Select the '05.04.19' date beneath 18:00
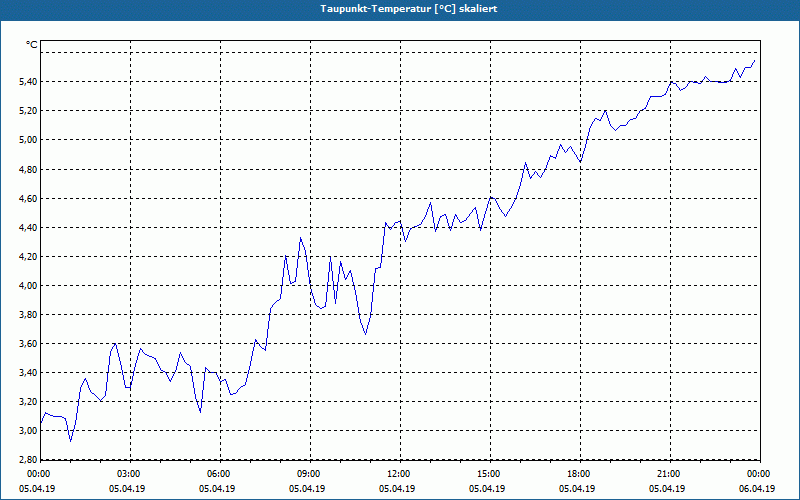Viewport: 800px width, 500px height. [x=577, y=489]
